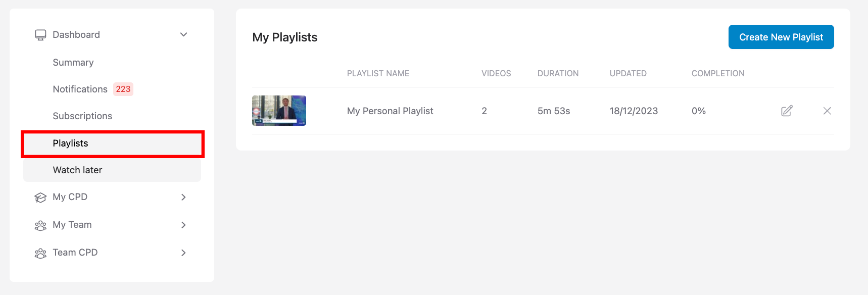The width and height of the screenshot is (868, 295).
Task: Select the Dashboard monitor icon
Action: 40,34
